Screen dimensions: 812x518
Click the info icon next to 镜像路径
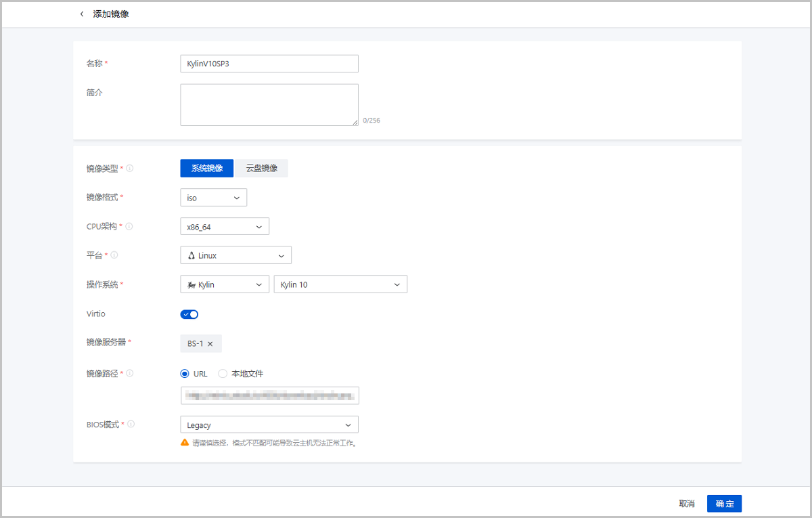[x=130, y=373]
